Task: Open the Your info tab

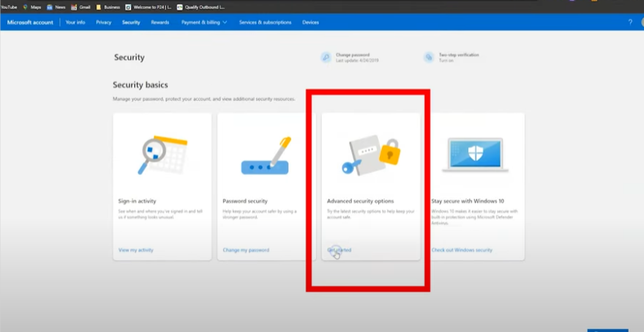Action: point(75,23)
